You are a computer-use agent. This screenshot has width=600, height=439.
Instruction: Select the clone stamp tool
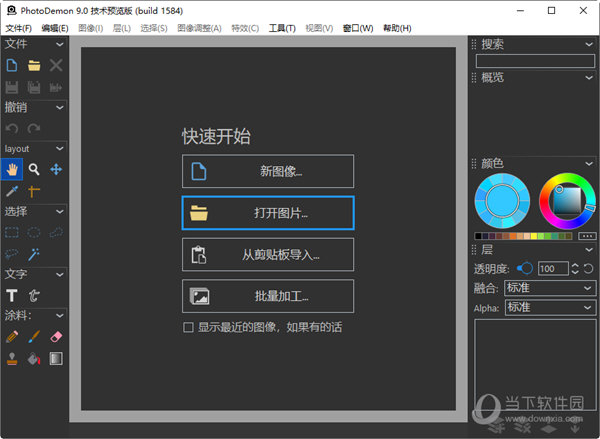coord(12,359)
